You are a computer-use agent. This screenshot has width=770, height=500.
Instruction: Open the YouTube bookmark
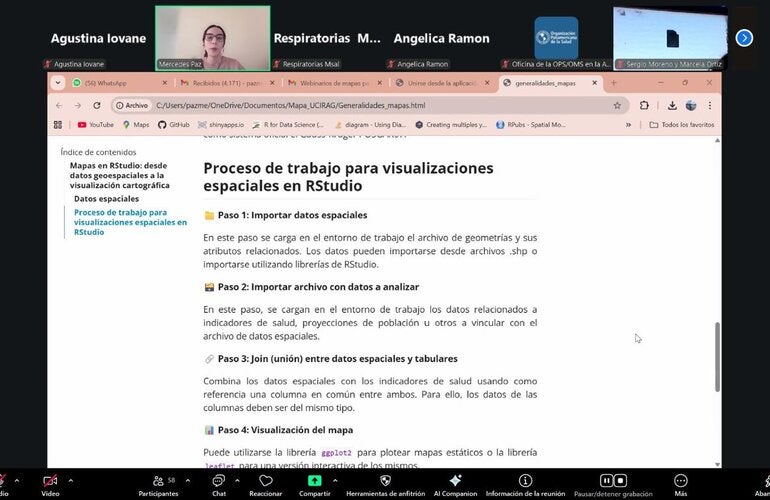[95, 125]
